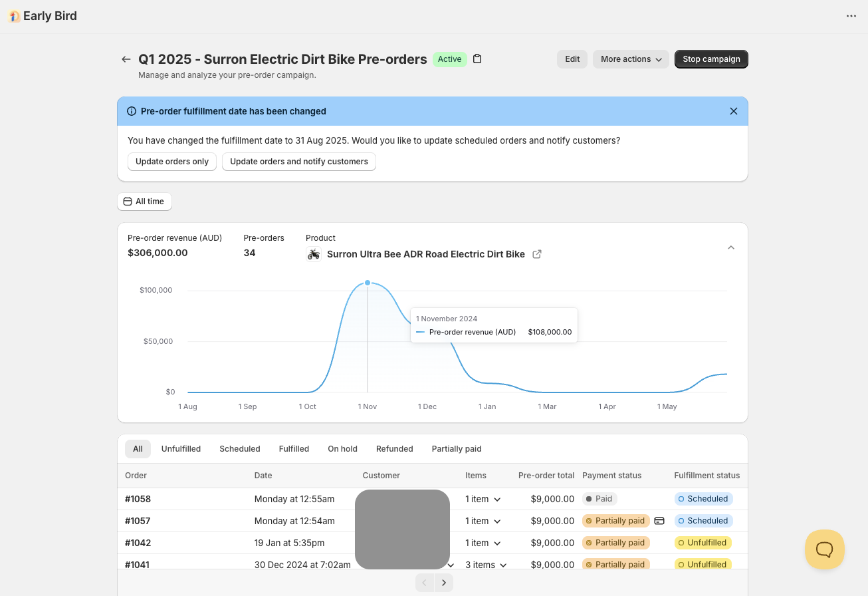Click the Paid badge on order #1058
Viewport: 868px width, 596px height.
click(x=599, y=499)
